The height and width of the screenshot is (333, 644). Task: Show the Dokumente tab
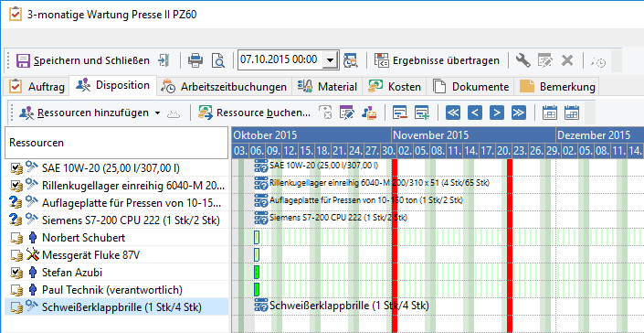[470, 86]
